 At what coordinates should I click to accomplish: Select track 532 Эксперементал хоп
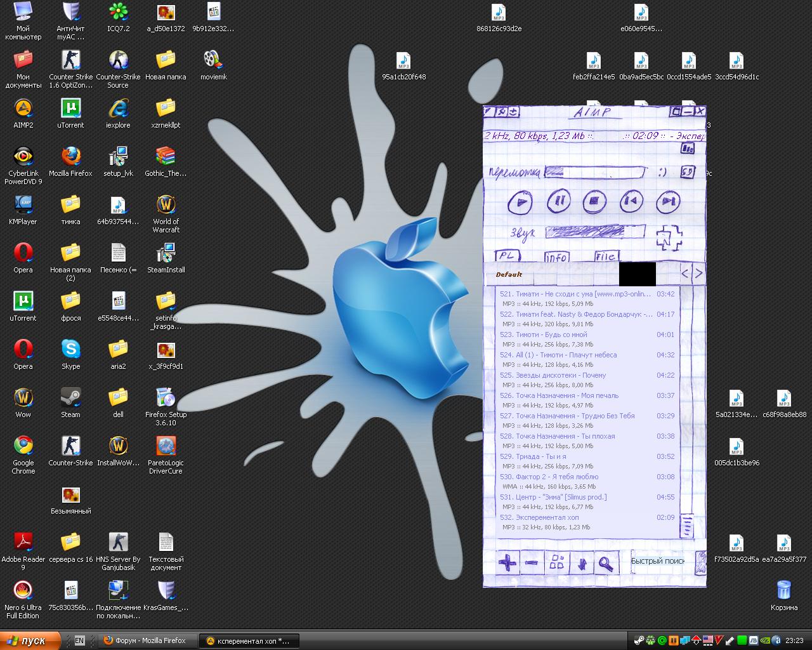587,522
